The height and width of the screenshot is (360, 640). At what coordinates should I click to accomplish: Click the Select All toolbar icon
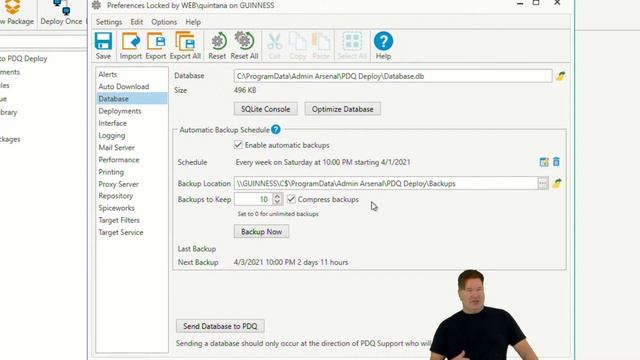[x=352, y=46]
